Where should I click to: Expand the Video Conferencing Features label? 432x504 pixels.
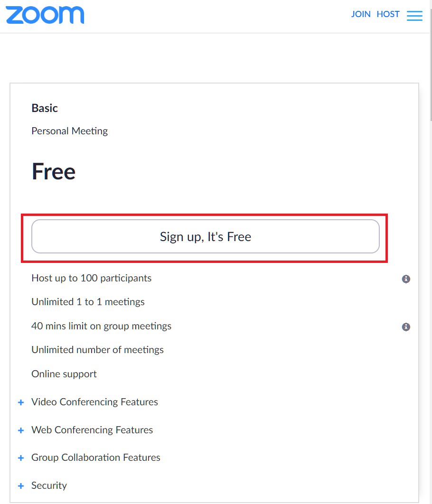(x=94, y=402)
